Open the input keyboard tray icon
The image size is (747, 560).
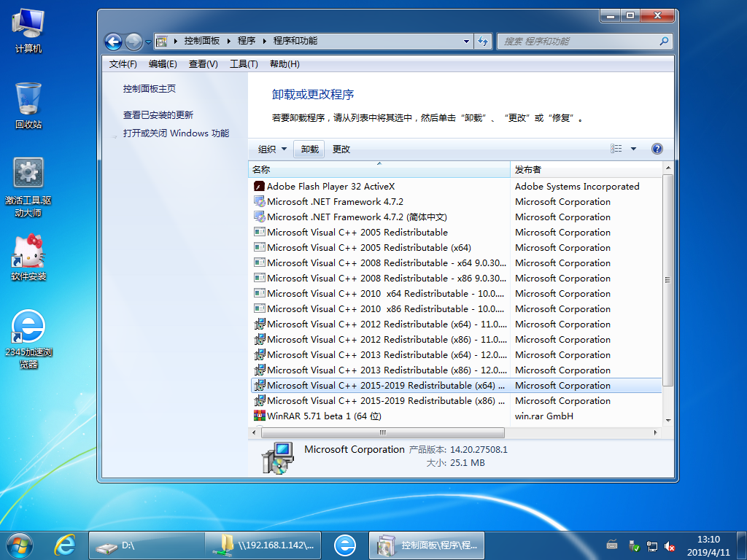pos(612,545)
